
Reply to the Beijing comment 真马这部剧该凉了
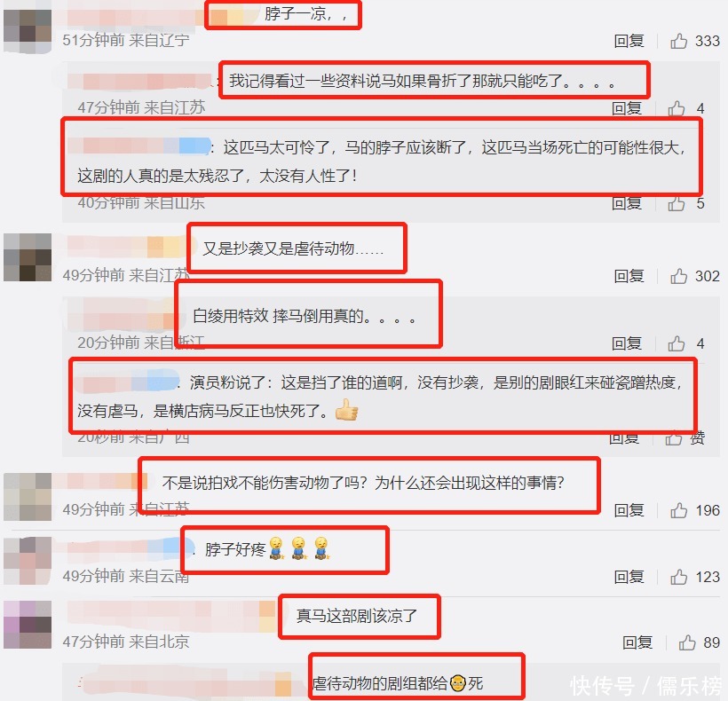point(637,642)
